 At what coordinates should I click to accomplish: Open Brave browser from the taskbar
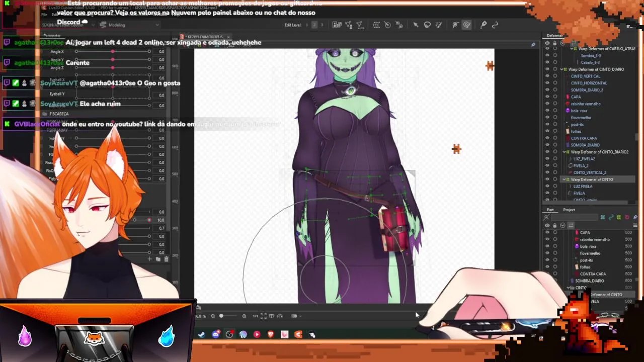[271, 334]
